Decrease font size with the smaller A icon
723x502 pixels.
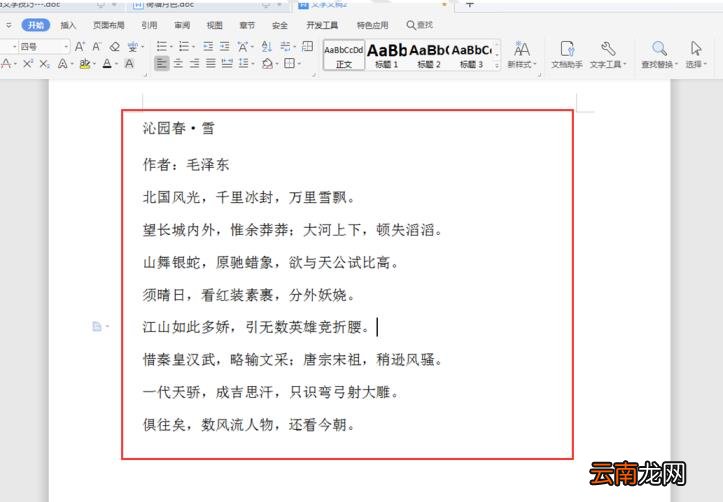tap(96, 47)
